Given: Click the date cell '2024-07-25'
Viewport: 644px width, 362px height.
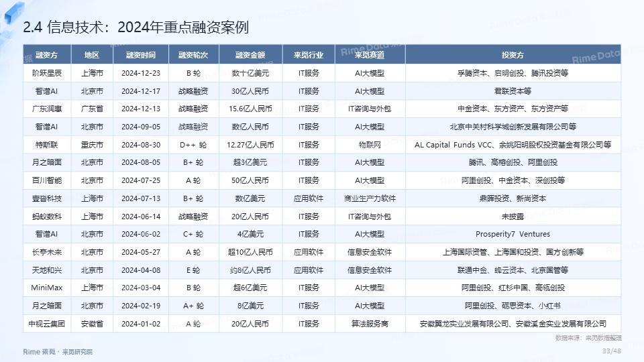Looking at the screenshot, I should [x=141, y=180].
